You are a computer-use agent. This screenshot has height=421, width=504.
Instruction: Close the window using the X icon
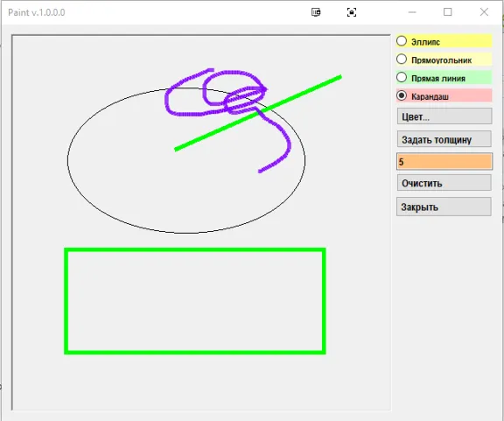tap(484, 12)
